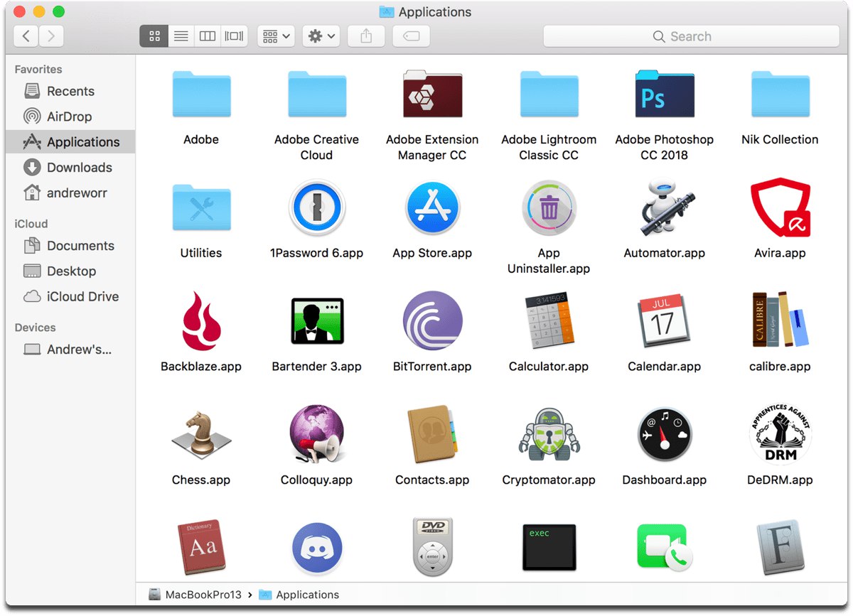Select the exec terminal file icon
This screenshot has width=853, height=616.
coord(549,547)
